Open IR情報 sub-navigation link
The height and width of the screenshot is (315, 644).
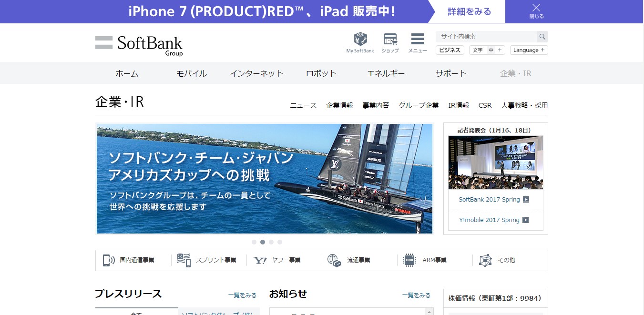pyautogui.click(x=459, y=105)
